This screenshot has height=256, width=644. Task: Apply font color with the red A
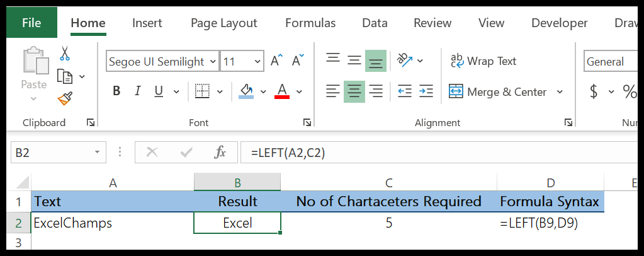282,91
